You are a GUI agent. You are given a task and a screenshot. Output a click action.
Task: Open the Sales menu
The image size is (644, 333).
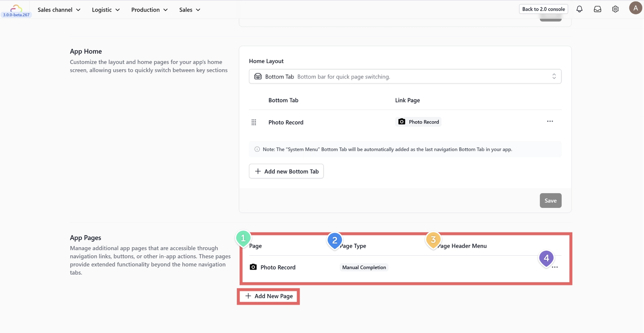pyautogui.click(x=190, y=10)
